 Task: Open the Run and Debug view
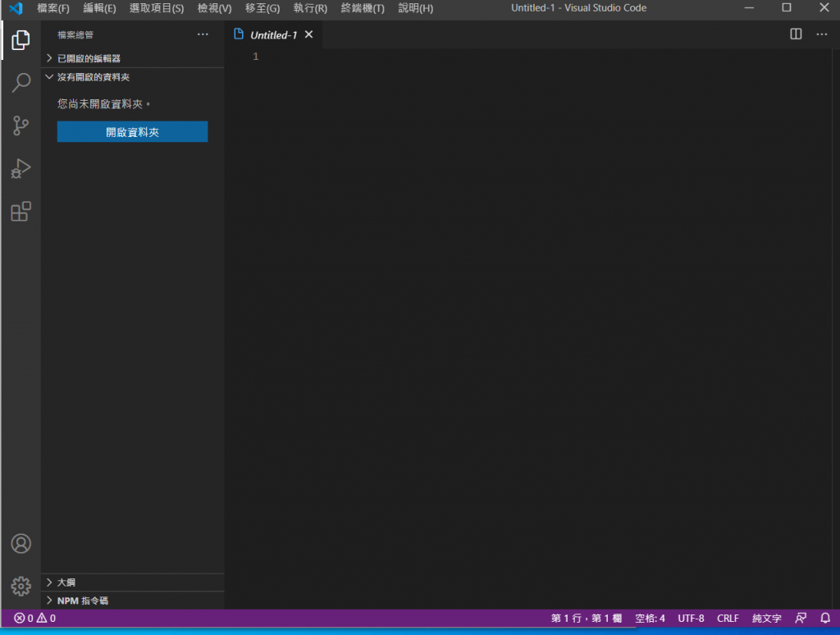click(x=21, y=169)
